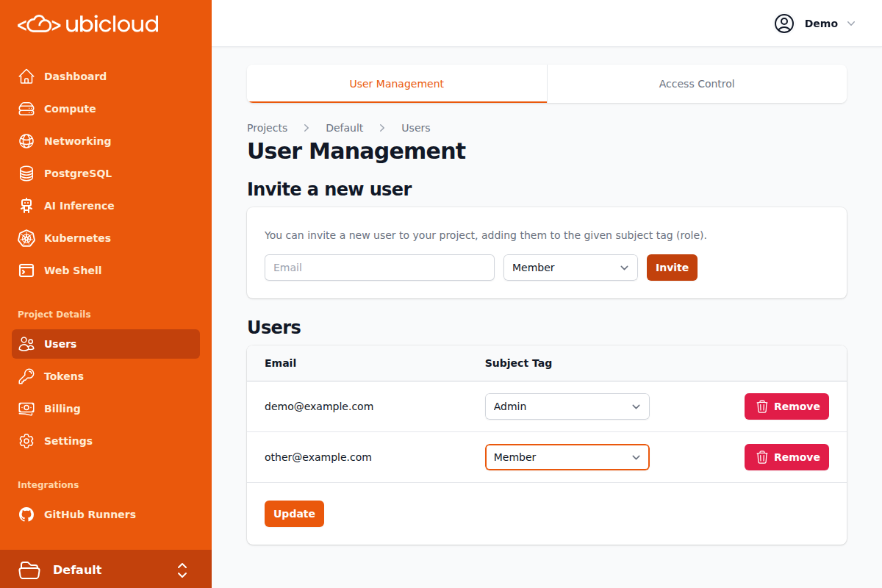
Task: Click the Integrations section label
Action: click(48, 485)
